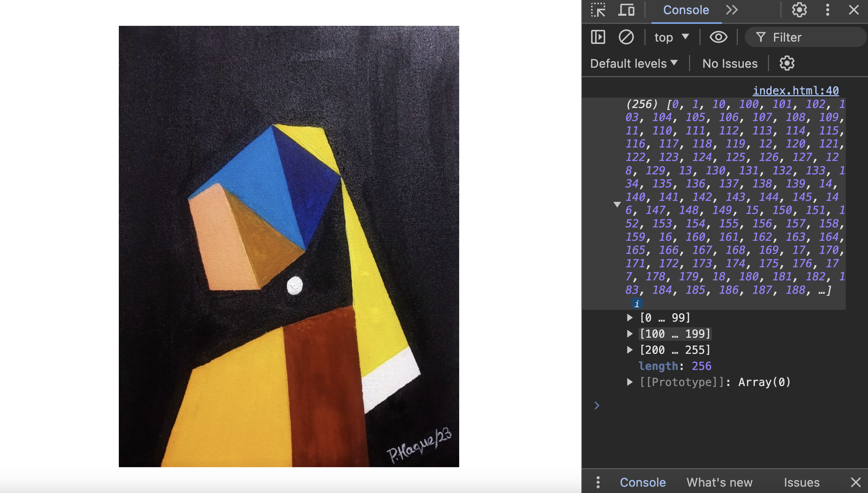The height and width of the screenshot is (493, 868).
Task: Clear the console with the ban icon
Action: pyautogui.click(x=626, y=37)
